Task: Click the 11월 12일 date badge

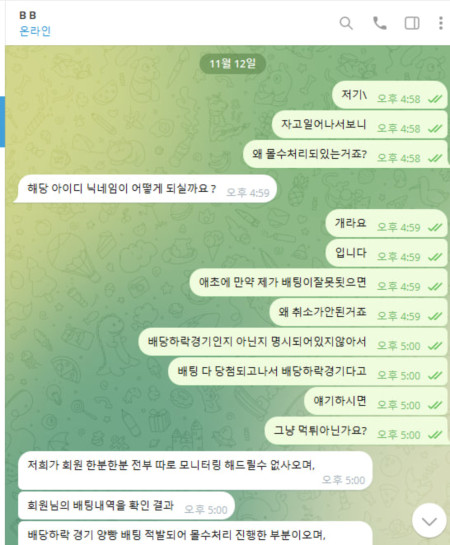Action: tap(232, 64)
